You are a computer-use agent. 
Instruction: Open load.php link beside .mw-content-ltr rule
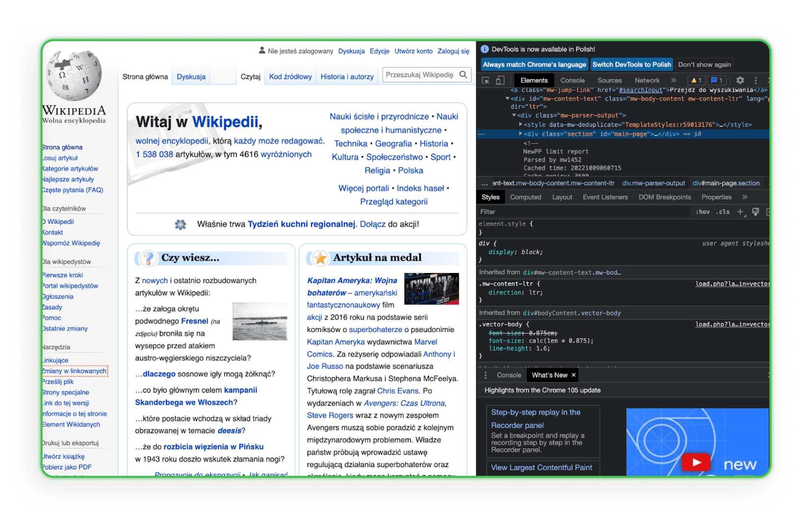click(732, 284)
